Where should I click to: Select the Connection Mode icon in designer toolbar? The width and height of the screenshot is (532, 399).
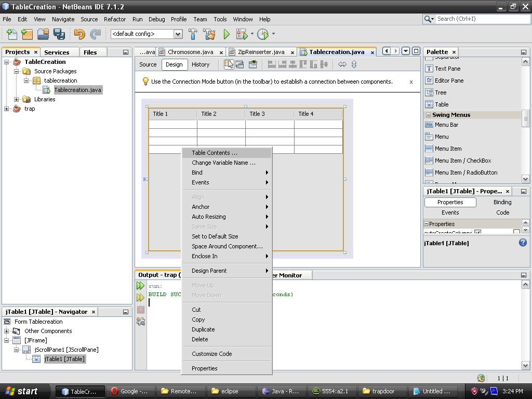click(x=239, y=64)
